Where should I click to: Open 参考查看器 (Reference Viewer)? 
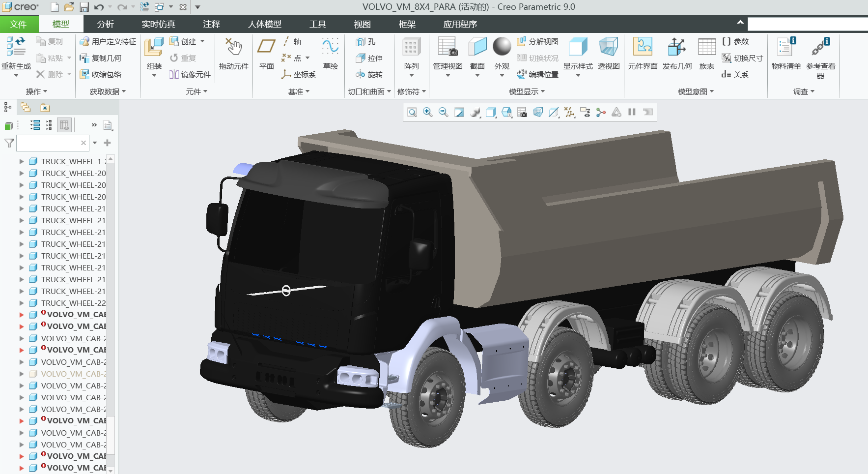(820, 57)
